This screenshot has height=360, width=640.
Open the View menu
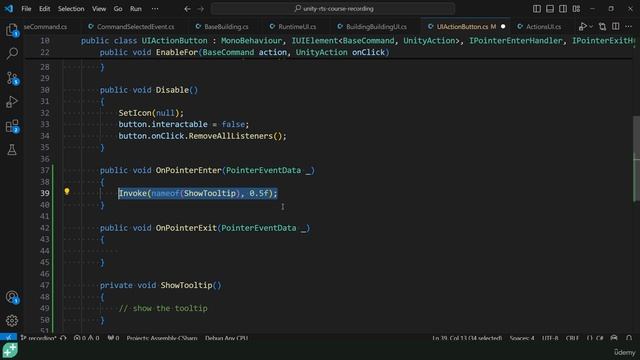[99, 9]
